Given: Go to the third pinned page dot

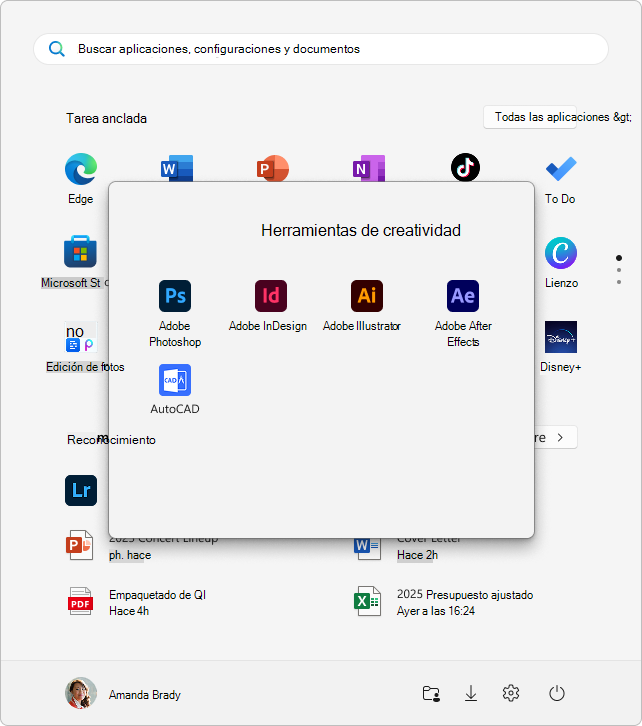Looking at the screenshot, I should [x=619, y=282].
